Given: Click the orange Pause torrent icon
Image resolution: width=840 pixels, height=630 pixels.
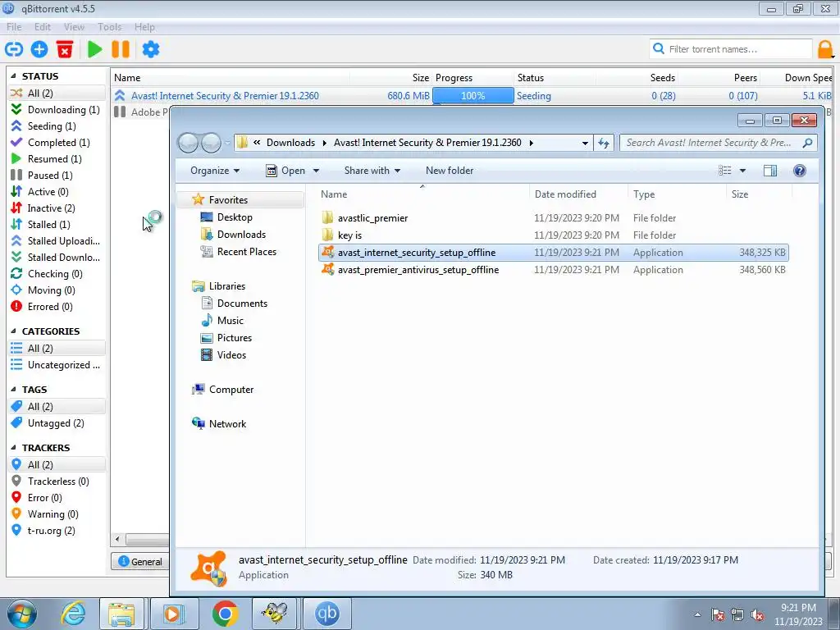Looking at the screenshot, I should pos(121,49).
